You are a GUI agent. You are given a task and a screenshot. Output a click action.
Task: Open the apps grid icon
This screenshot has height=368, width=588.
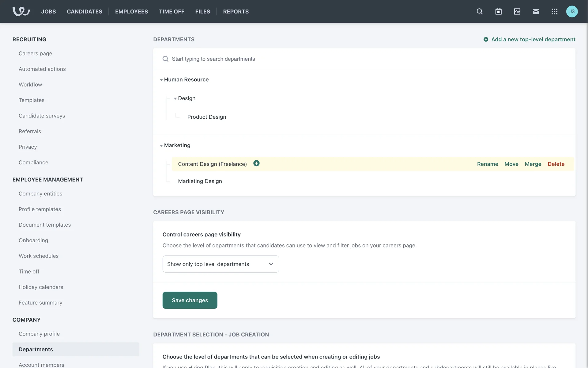(554, 11)
